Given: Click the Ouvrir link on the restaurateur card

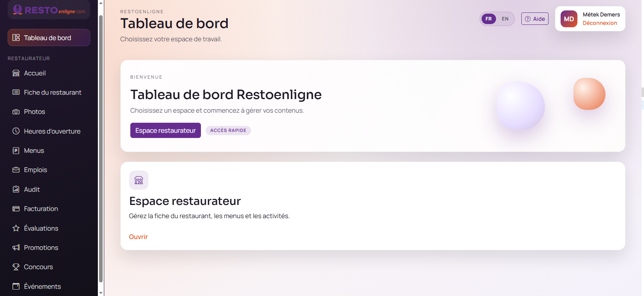Looking at the screenshot, I should pyautogui.click(x=138, y=237).
